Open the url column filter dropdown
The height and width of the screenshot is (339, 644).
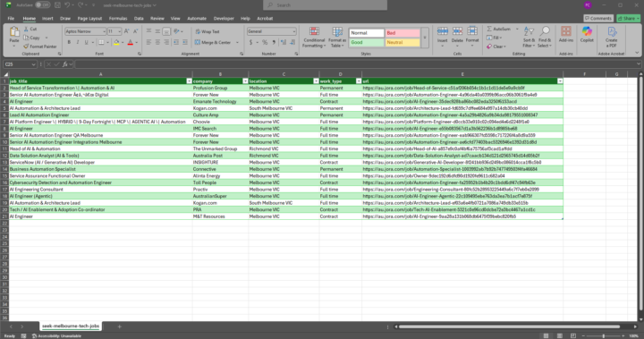560,81
